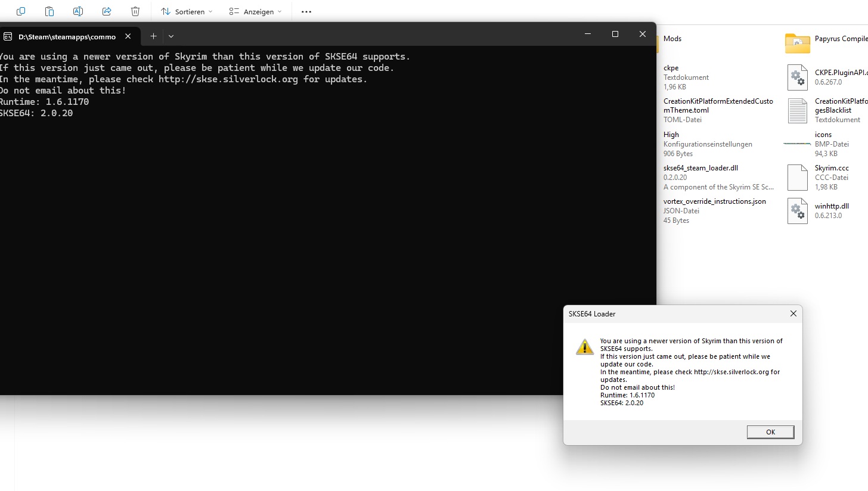
Task: Maximize the terminal window
Action: pyautogui.click(x=615, y=35)
